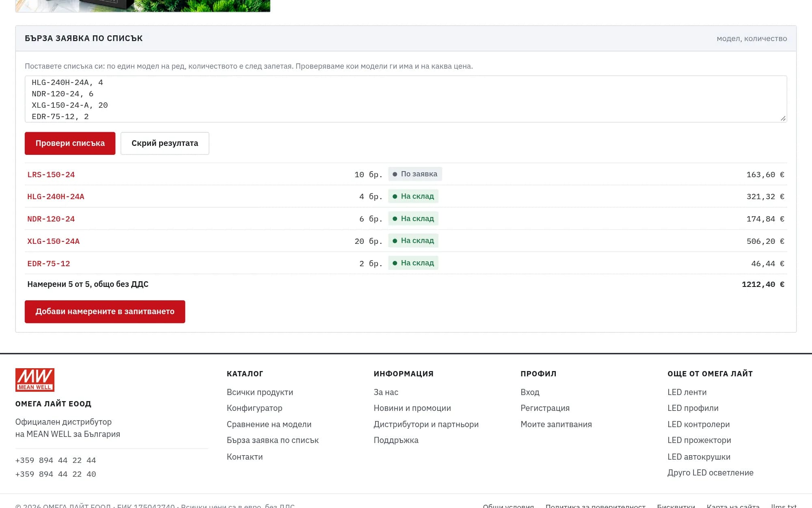Click the total 1212,40 € value

tap(763, 284)
